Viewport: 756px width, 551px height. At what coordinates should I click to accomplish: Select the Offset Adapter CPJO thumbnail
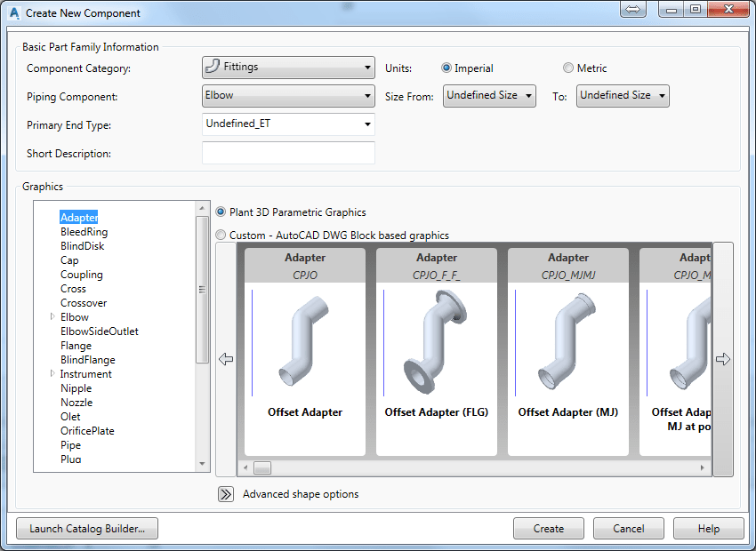point(305,352)
